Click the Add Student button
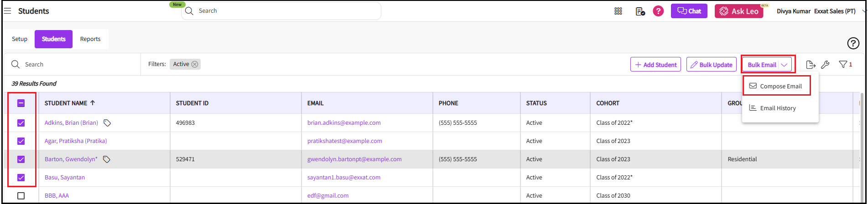Screen dimensions: 868x204 [655, 65]
